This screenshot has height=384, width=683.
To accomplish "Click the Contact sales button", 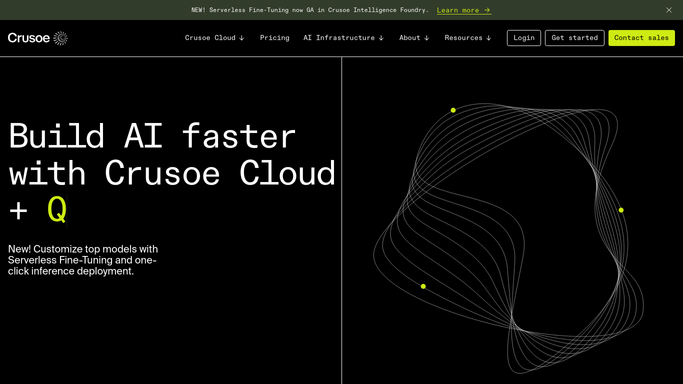I will coord(641,38).
